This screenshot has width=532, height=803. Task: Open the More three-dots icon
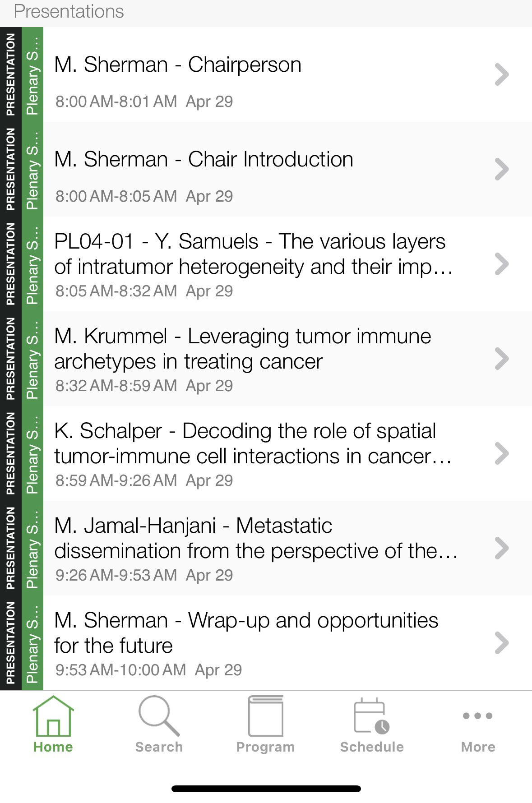[477, 716]
